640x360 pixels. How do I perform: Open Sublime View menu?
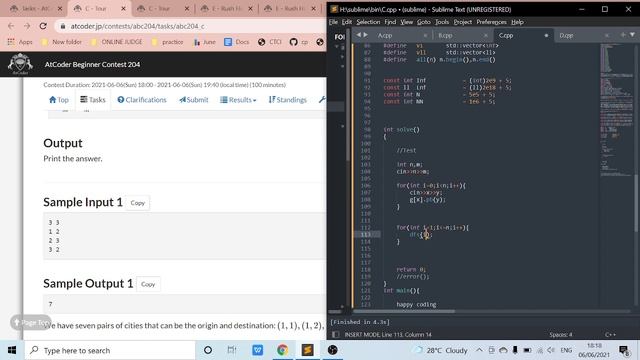pos(406,22)
